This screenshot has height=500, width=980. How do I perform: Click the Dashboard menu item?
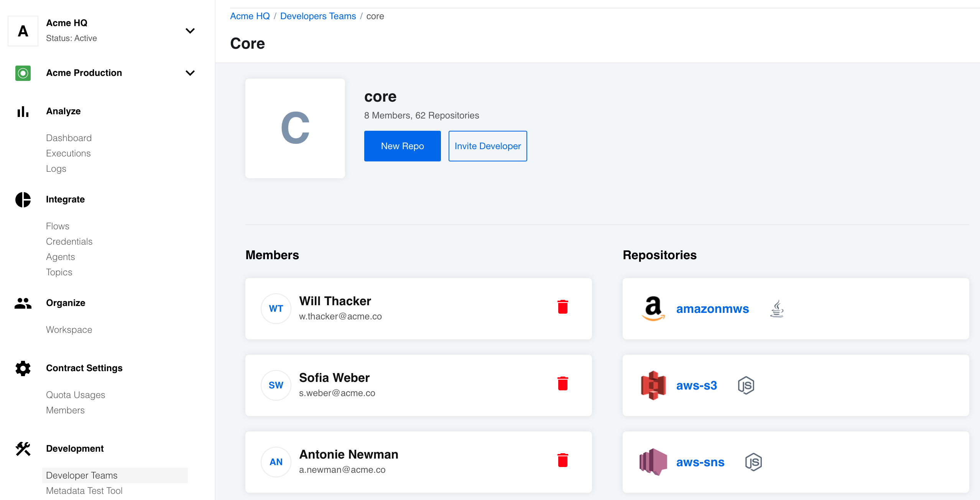(x=68, y=138)
